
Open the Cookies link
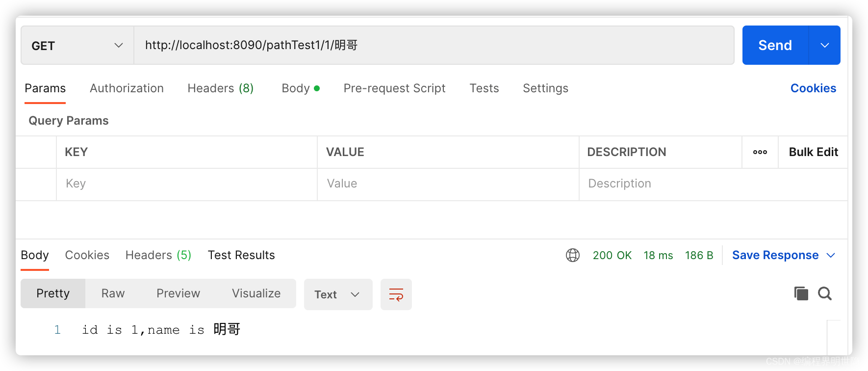point(813,88)
